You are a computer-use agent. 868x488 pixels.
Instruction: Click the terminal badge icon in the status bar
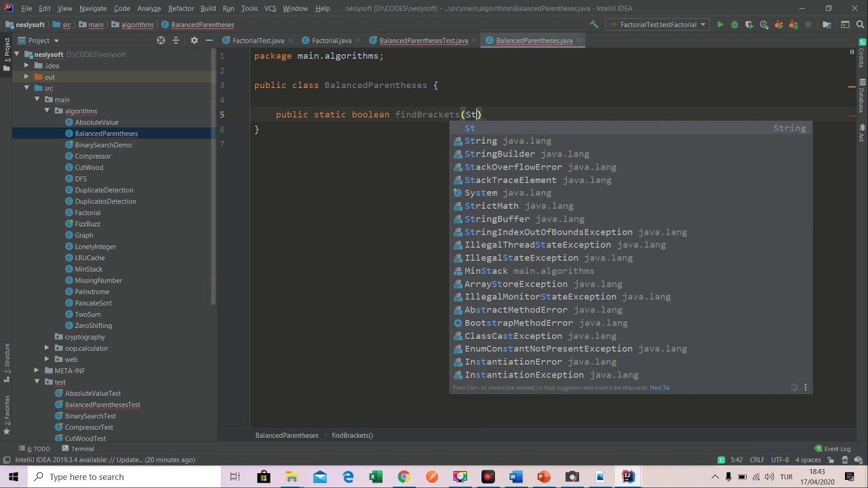pos(722,460)
